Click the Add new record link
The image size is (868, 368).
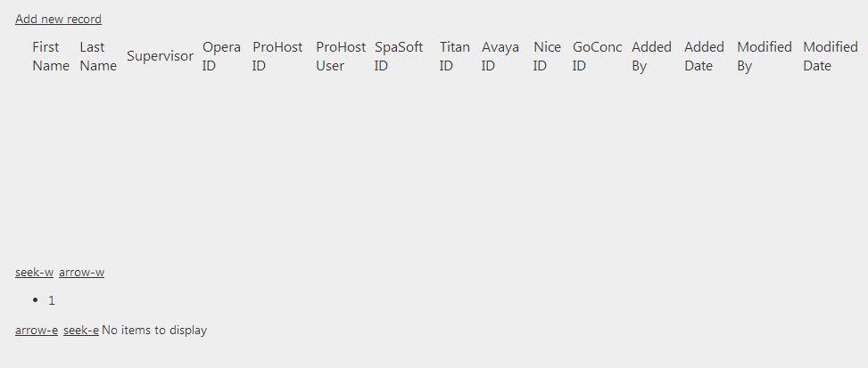click(58, 19)
